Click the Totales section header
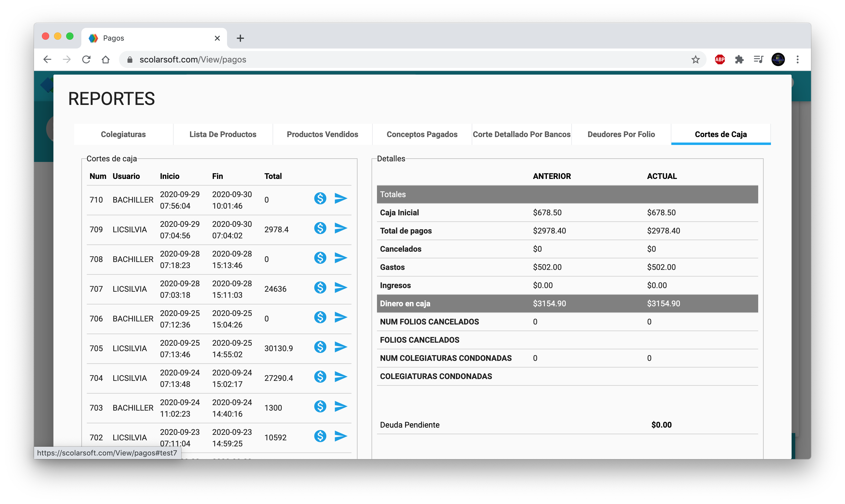This screenshot has height=504, width=845. point(567,195)
